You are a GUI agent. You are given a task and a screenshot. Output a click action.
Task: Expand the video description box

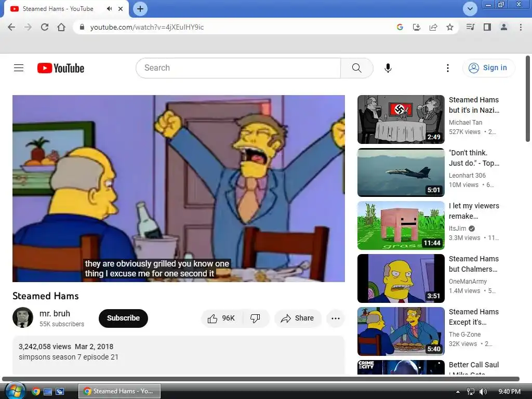tap(179, 355)
